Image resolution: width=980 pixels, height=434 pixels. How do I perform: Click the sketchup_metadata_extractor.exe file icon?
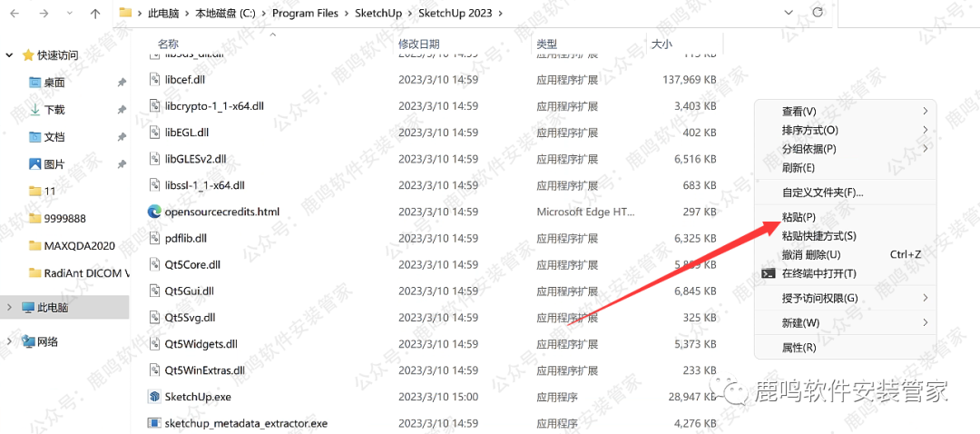(154, 423)
